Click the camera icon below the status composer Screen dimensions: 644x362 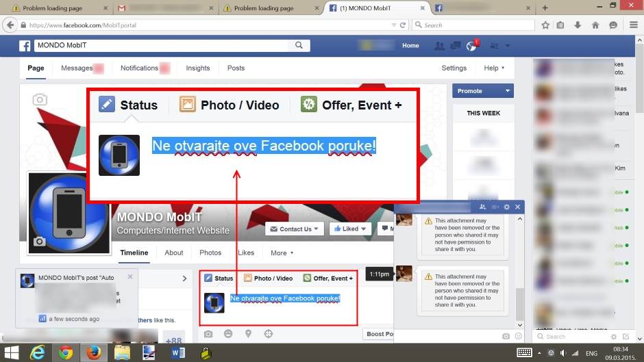[208, 334]
